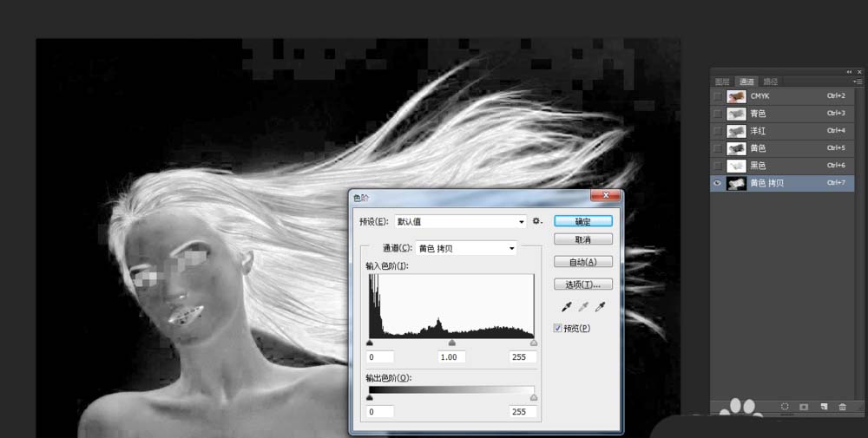Screen dimensions: 868x438
Task: Select the black point eyedropper
Action: tap(567, 307)
